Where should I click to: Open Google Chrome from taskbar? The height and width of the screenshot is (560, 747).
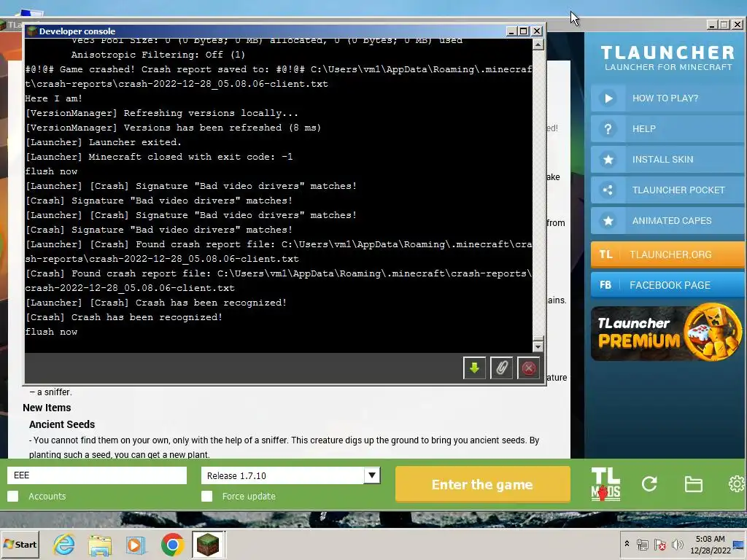172,545
